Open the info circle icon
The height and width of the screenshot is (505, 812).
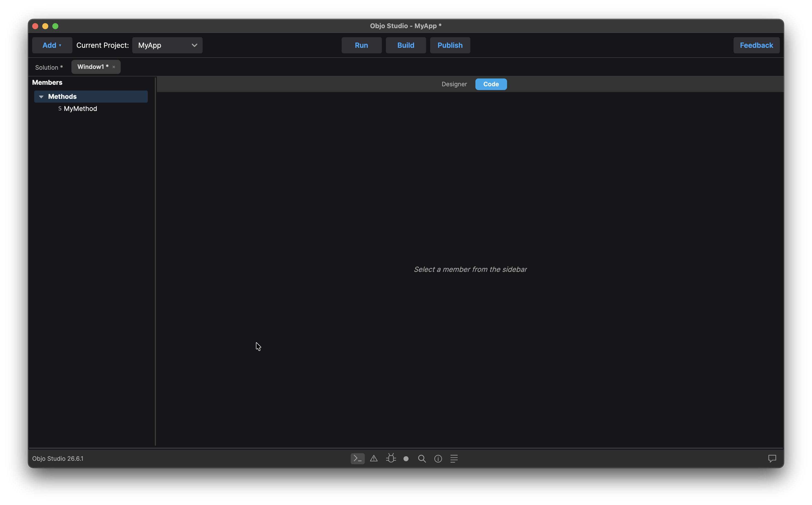click(438, 458)
